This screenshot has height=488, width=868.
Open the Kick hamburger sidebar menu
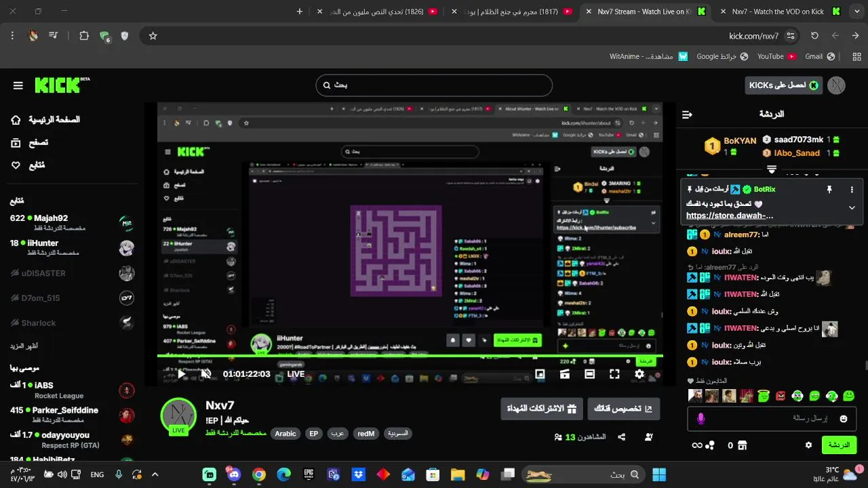[18, 85]
